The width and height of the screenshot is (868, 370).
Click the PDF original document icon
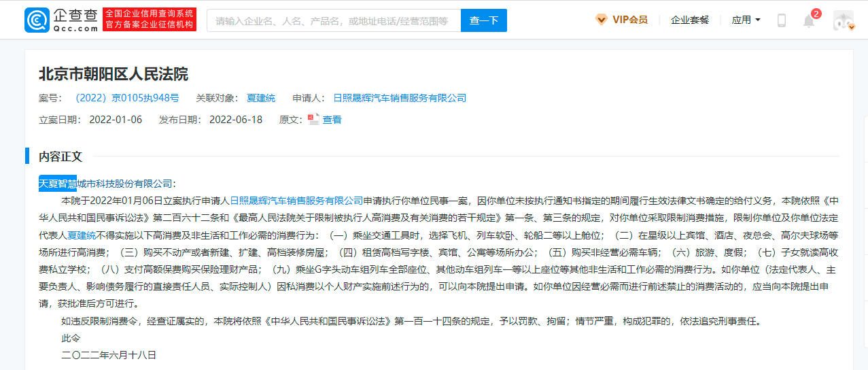point(313,119)
